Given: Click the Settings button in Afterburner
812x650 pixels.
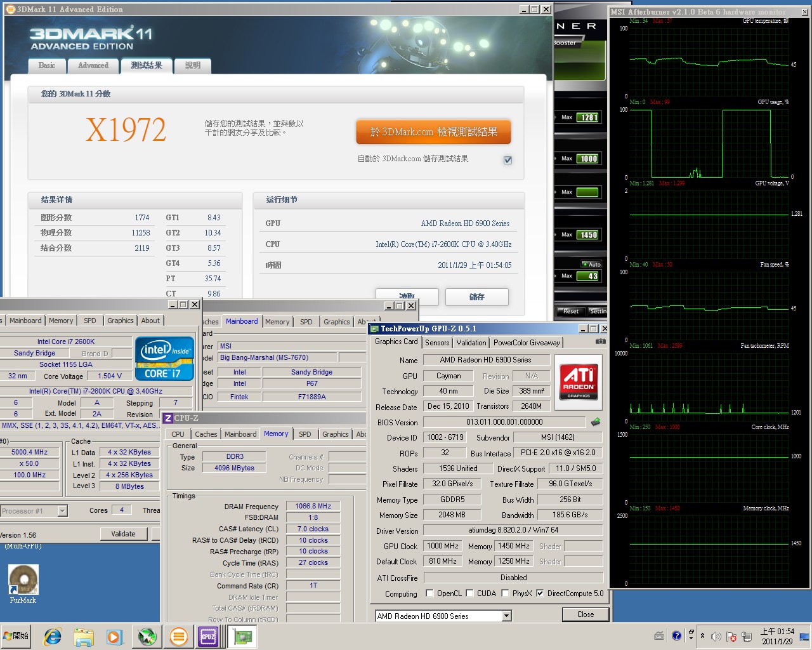Looking at the screenshot, I should [x=598, y=311].
